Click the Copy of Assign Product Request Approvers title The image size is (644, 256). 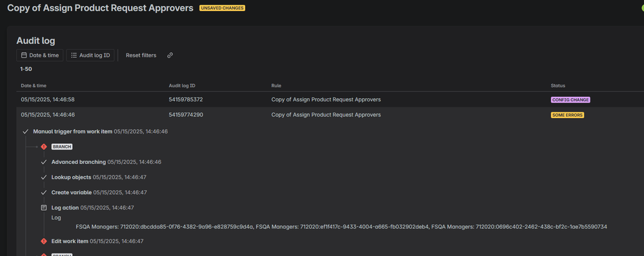100,8
